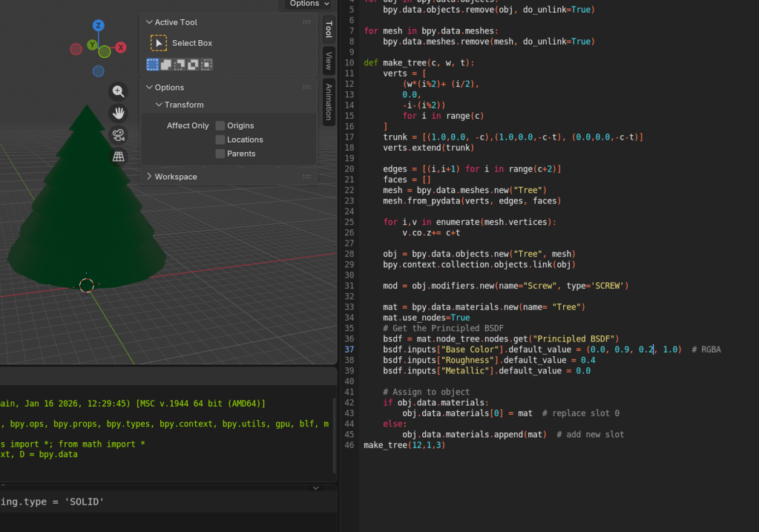759x532 pixels.
Task: Switch to the View sidebar tab
Action: (x=329, y=60)
